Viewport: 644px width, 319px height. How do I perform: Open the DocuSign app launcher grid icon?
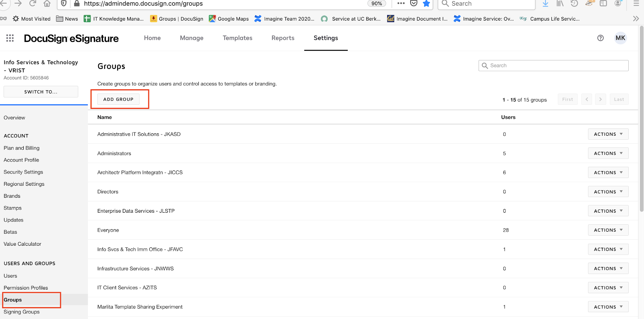(x=10, y=38)
